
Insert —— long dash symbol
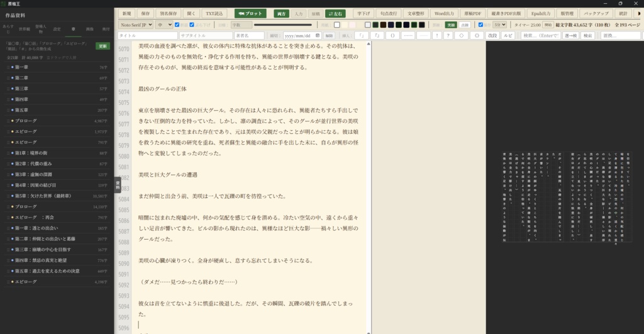click(x=423, y=36)
